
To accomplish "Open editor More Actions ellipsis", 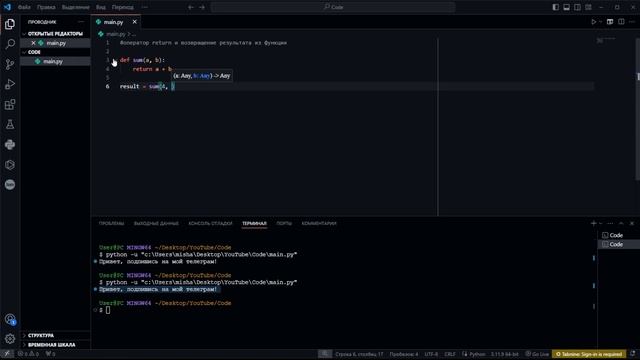I will (x=632, y=22).
